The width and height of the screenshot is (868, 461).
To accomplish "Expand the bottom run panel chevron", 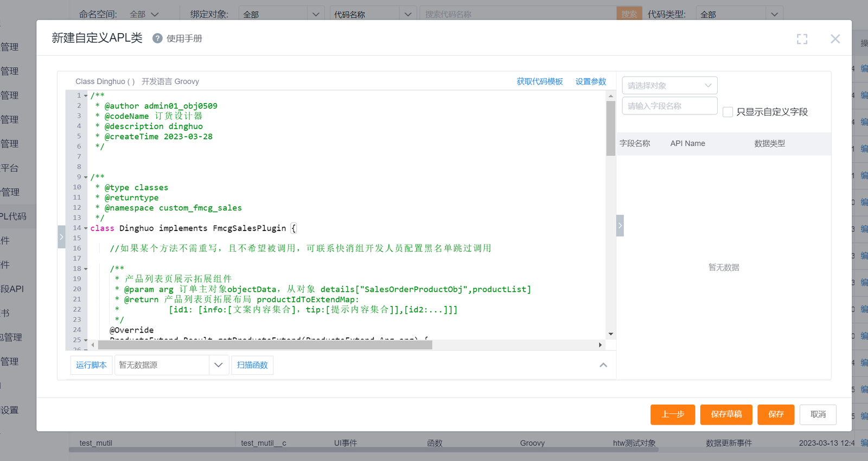I will coord(603,365).
